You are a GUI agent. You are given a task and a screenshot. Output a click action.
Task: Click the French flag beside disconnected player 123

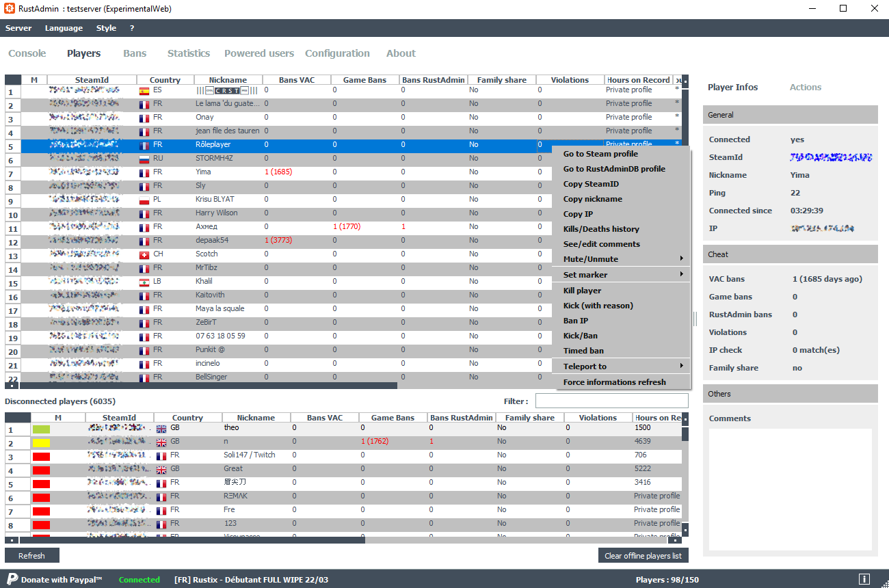161,524
